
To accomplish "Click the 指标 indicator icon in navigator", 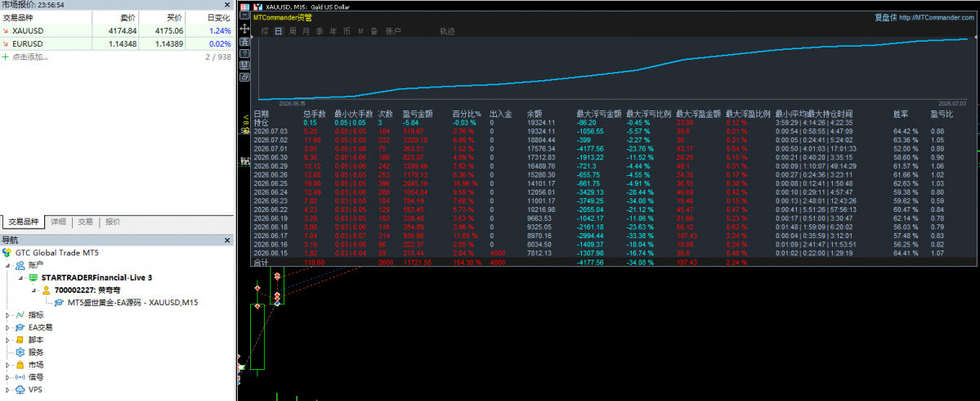I will click(x=20, y=315).
